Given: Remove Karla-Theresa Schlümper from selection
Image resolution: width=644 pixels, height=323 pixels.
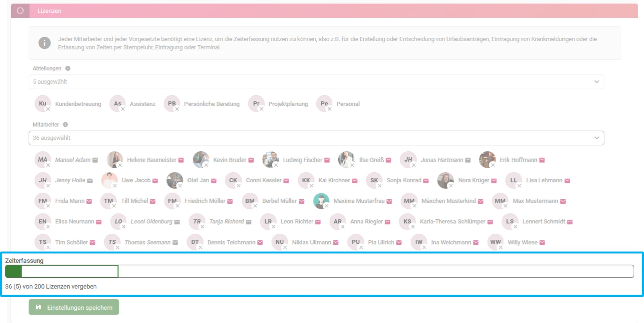Looking at the screenshot, I should point(413,227).
